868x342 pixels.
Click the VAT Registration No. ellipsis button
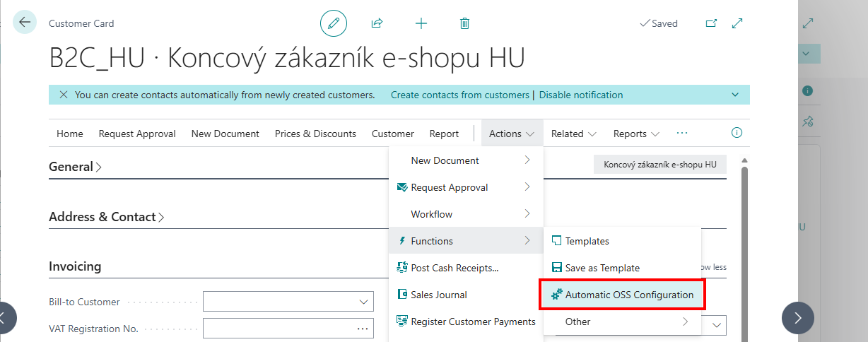(363, 329)
